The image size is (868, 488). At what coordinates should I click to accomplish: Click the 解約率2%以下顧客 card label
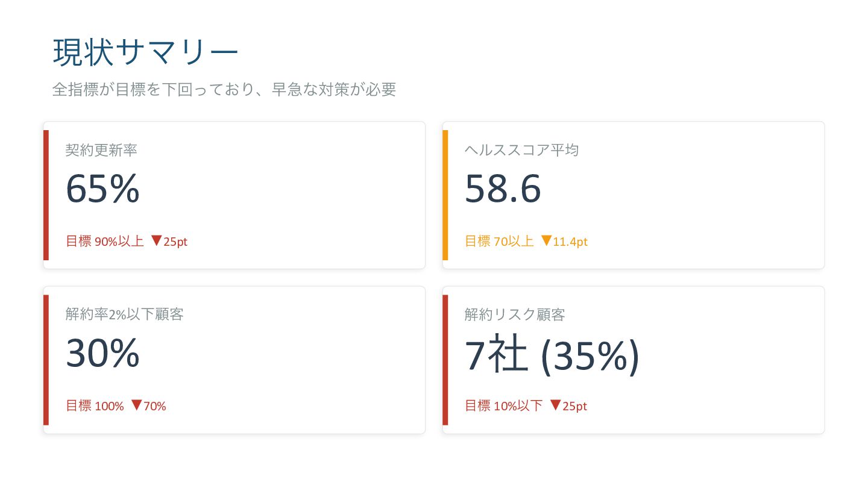(x=124, y=314)
